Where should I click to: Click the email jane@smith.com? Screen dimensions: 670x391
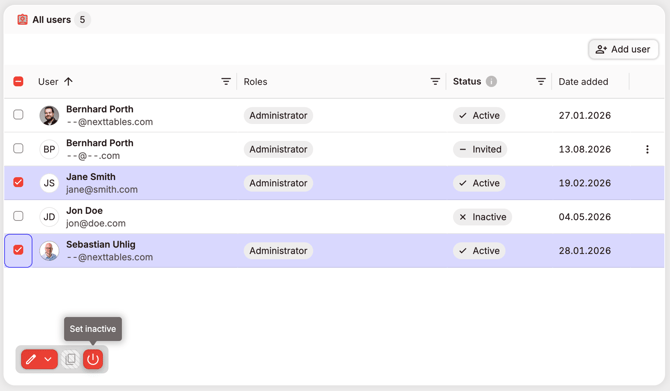click(102, 189)
